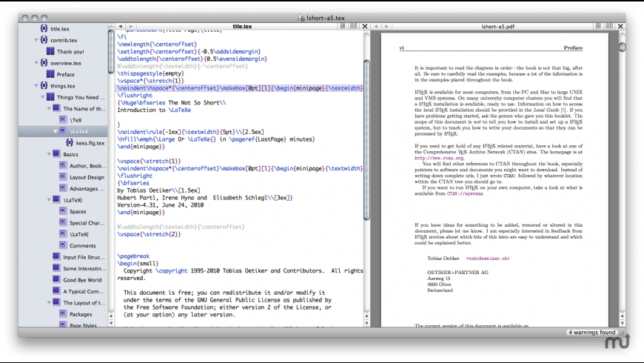Click the 4 warnings found status button
Image resolution: width=644 pixels, height=363 pixels.
coord(592,332)
